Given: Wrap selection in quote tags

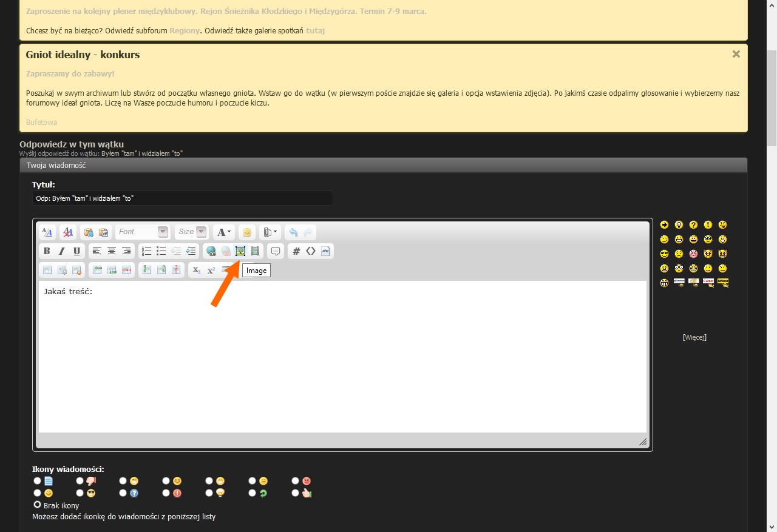Looking at the screenshot, I should (276, 251).
